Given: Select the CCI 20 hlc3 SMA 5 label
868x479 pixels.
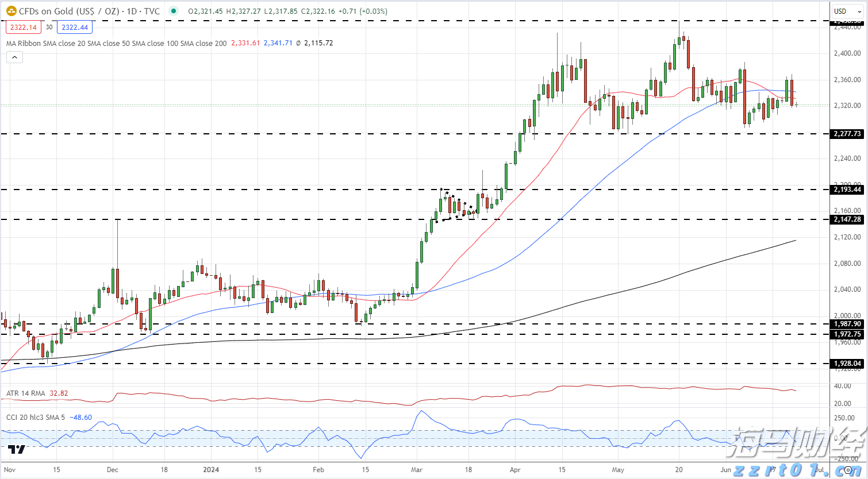Looking at the screenshot, I should point(36,418).
